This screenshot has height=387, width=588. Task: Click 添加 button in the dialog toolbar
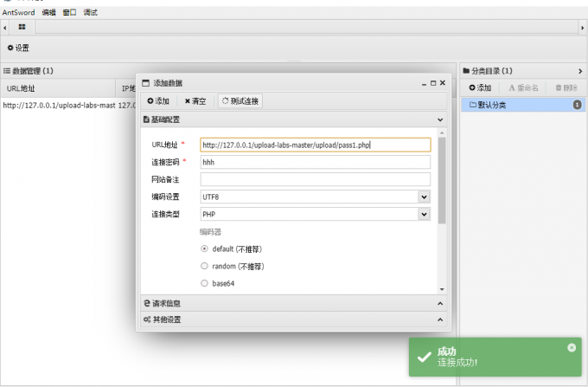pyautogui.click(x=158, y=101)
